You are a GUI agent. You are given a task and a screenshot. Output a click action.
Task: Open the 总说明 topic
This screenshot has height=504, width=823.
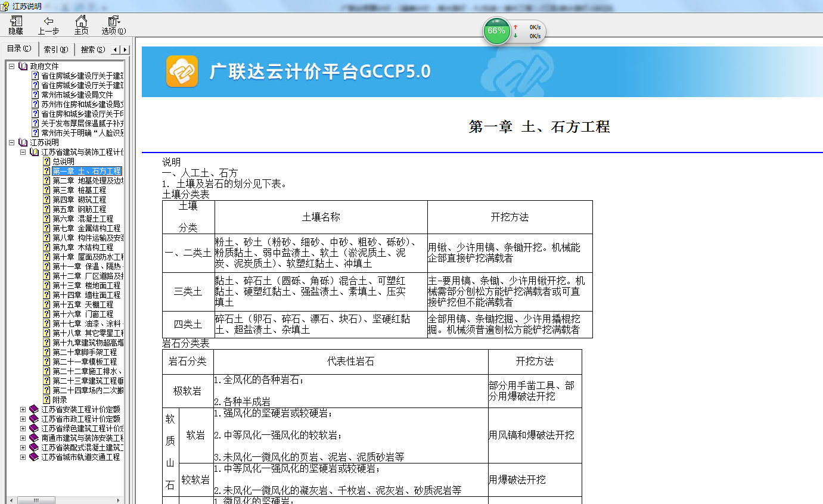tap(63, 161)
